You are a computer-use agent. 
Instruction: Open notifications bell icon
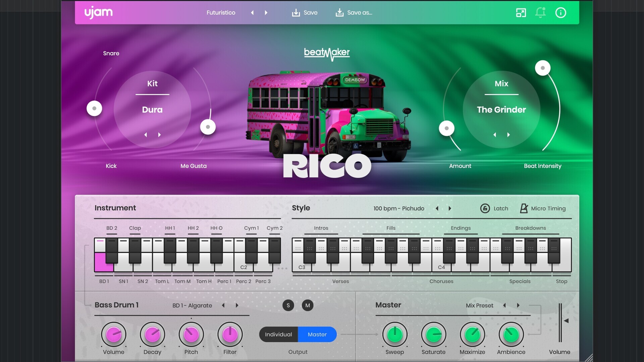(540, 13)
